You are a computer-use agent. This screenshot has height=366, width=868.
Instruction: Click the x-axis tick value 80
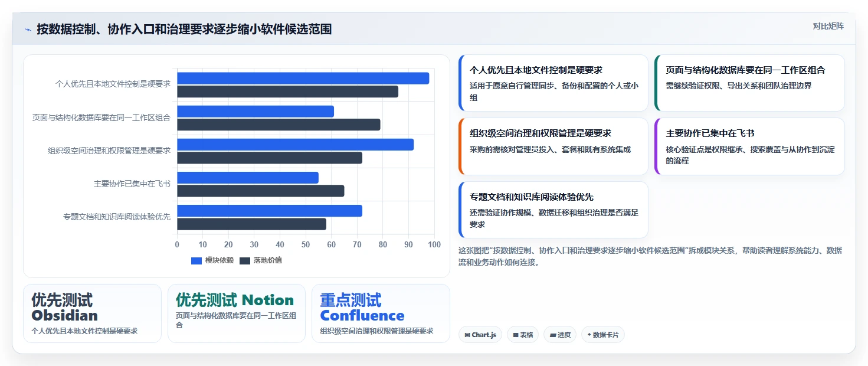pyautogui.click(x=383, y=244)
